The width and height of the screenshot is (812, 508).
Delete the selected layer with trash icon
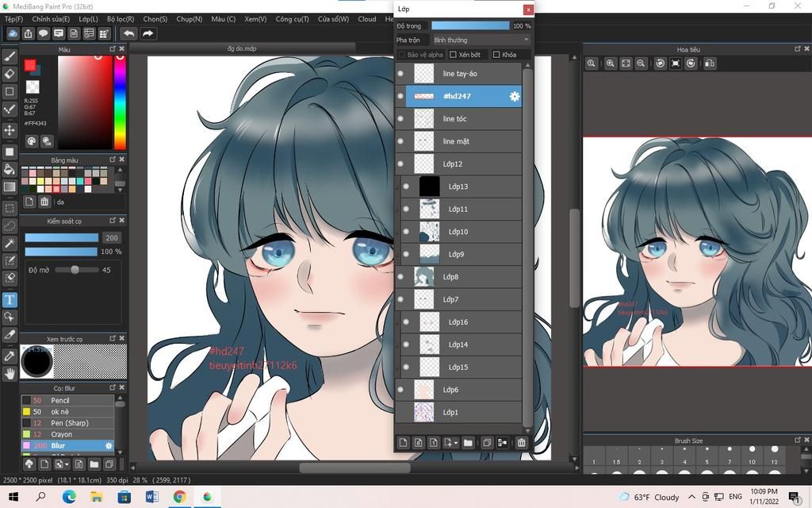[521, 442]
